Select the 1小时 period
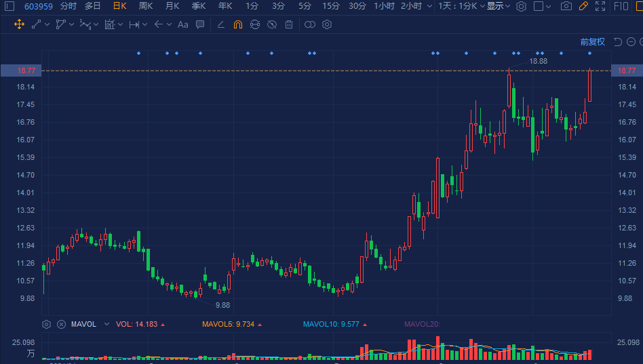The height and width of the screenshot is (364, 643). [x=385, y=6]
